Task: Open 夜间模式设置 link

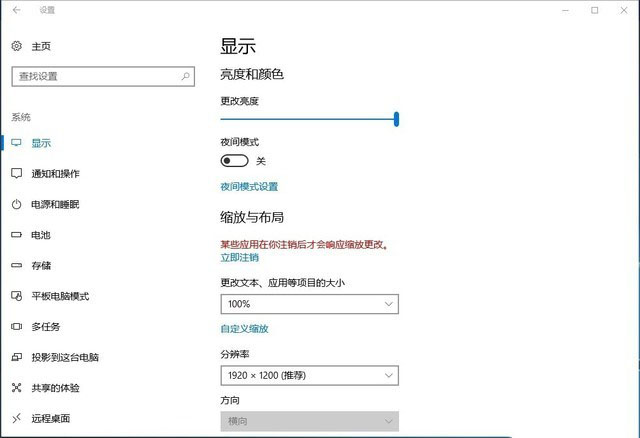Action: 249,187
